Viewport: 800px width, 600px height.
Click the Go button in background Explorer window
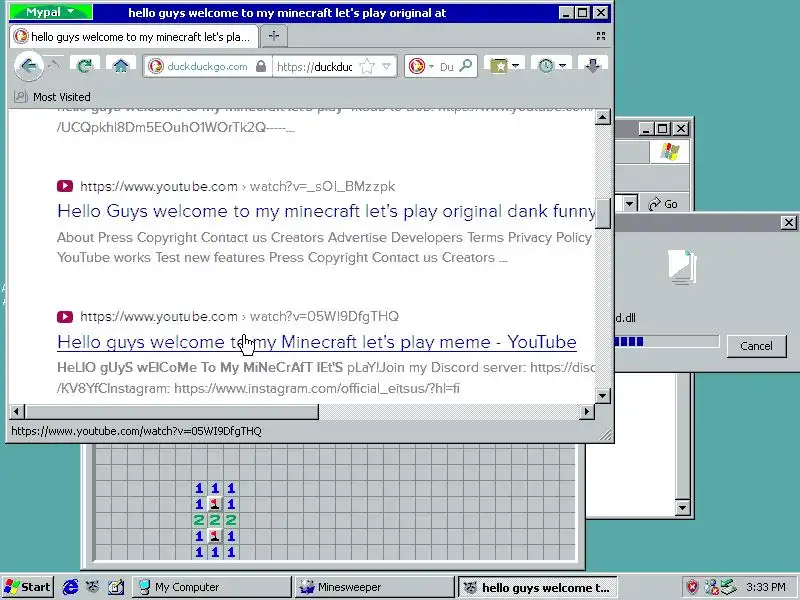point(664,204)
